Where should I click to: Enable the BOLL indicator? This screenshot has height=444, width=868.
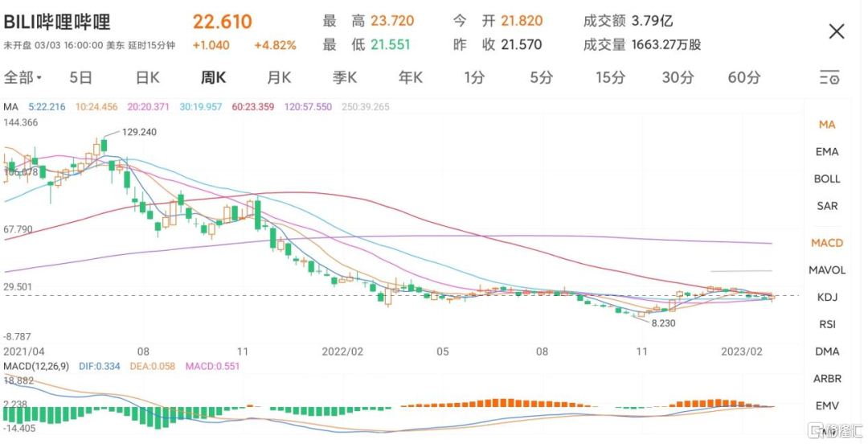(827, 179)
